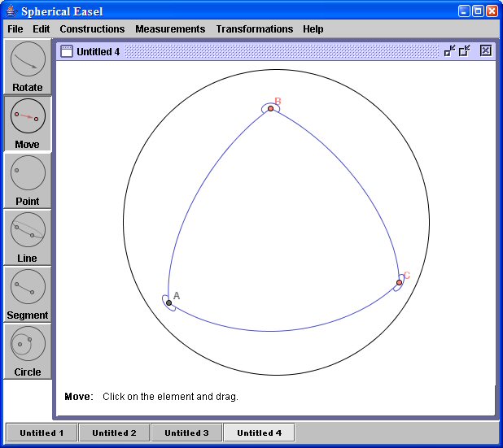
Task: Select the Segment tool
Action: pos(28,294)
